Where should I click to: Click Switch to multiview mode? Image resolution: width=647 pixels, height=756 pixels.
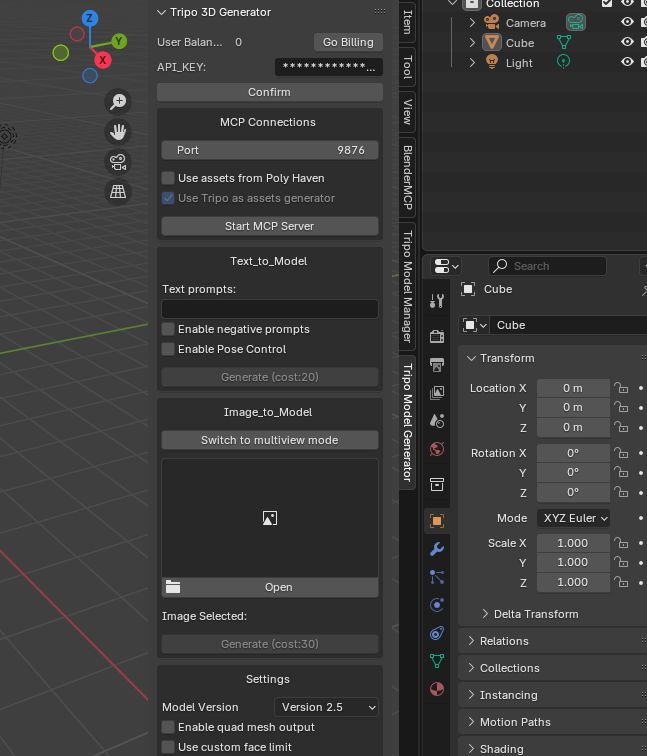click(x=270, y=440)
